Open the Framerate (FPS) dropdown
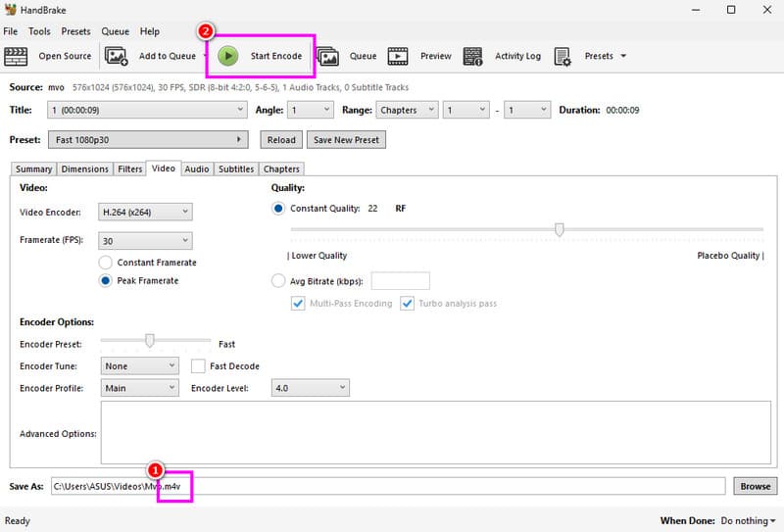The image size is (784, 532). coord(146,241)
